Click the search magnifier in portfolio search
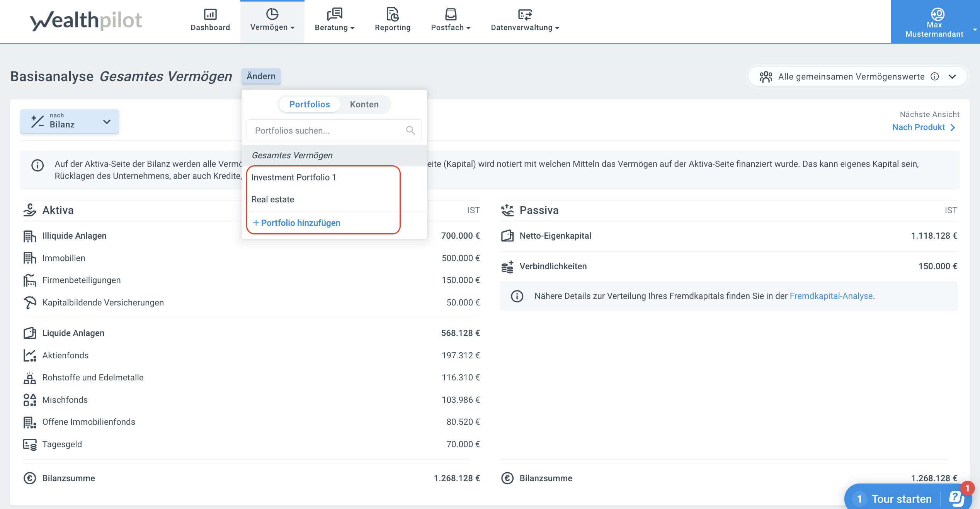The height and width of the screenshot is (509, 980). [x=410, y=131]
